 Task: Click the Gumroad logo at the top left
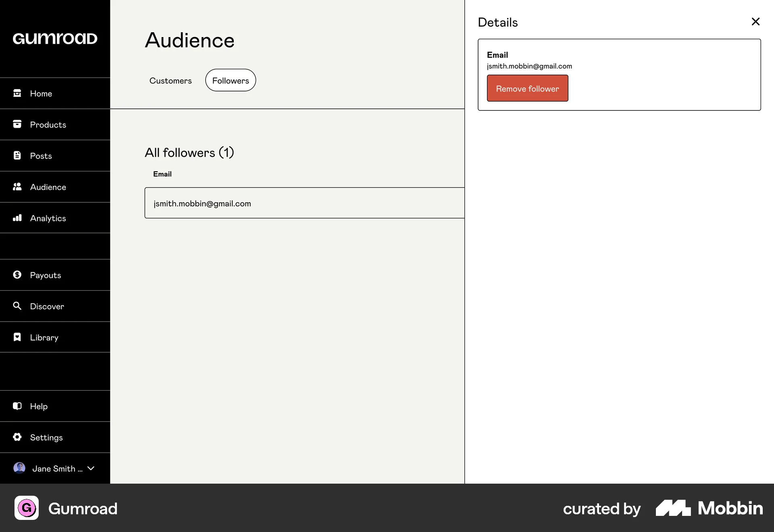click(55, 38)
